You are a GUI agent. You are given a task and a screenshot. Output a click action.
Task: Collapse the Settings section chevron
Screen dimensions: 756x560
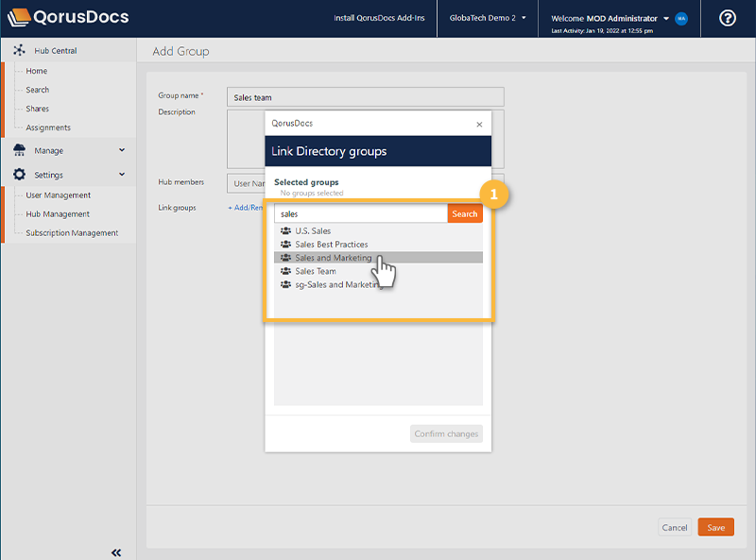click(122, 175)
